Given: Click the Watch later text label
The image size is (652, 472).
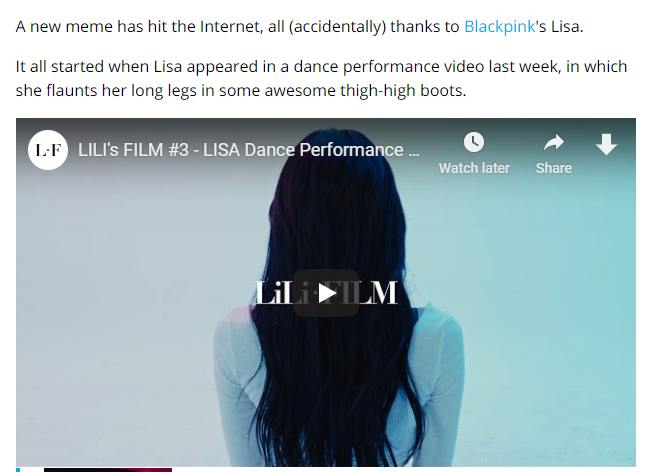Looking at the screenshot, I should coord(474,168).
